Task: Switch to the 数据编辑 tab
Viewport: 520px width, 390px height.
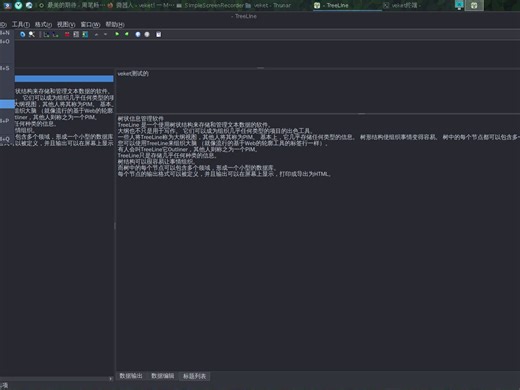Action: 163,376
